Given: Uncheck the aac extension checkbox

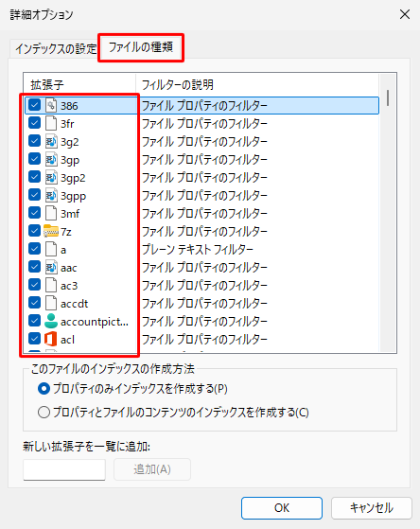Looking at the screenshot, I should (x=34, y=267).
